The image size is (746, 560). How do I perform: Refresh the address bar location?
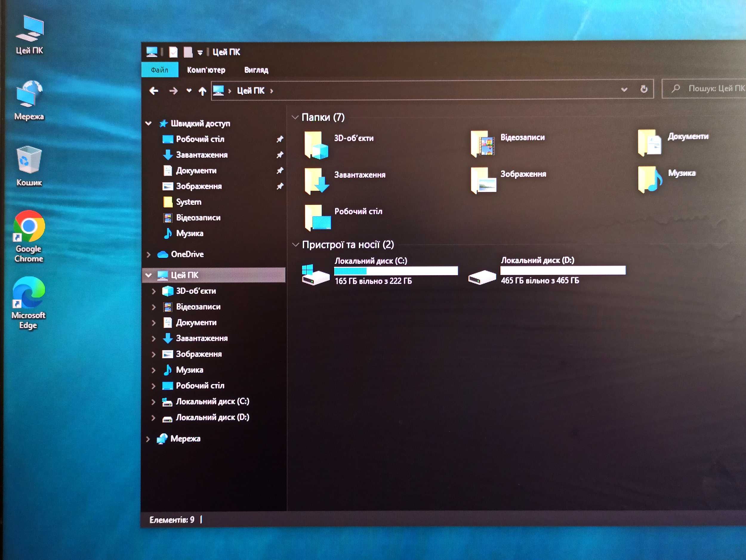coord(643,89)
